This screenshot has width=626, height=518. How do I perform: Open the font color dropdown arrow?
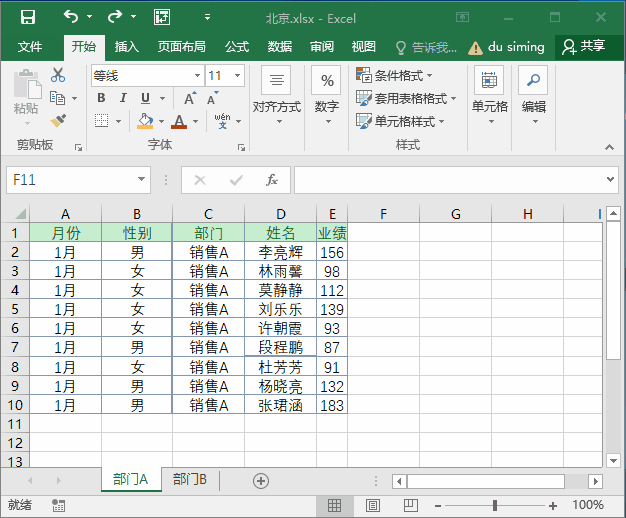(x=196, y=121)
